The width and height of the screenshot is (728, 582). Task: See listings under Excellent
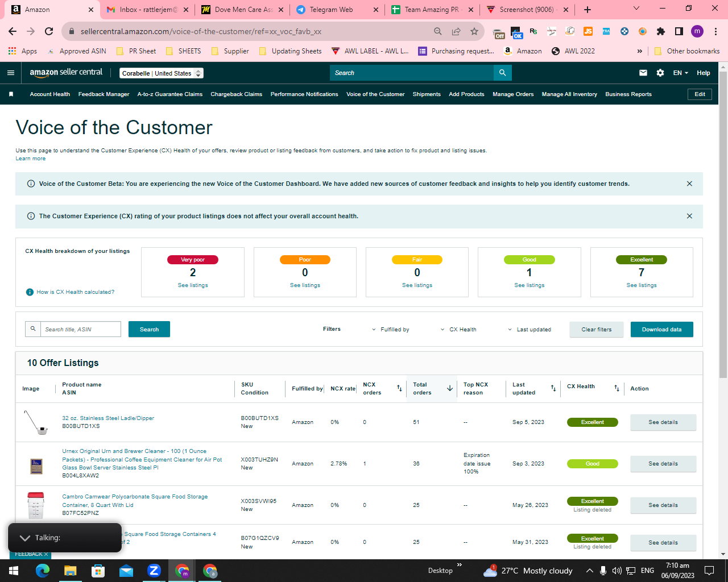(642, 285)
